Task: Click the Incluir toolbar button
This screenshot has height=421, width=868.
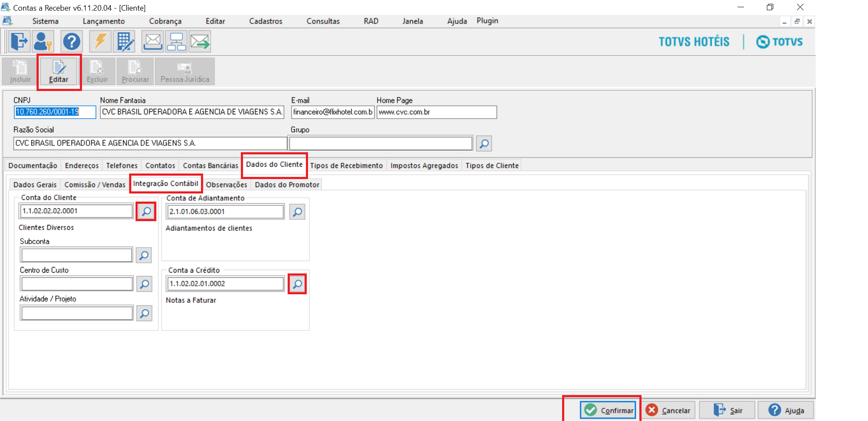Action: (x=20, y=71)
